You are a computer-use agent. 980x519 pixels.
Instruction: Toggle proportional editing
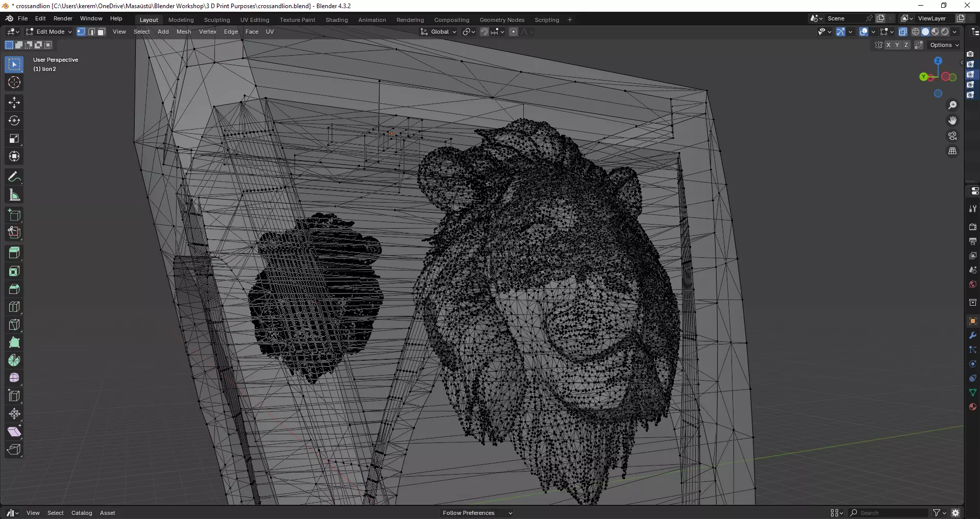pyautogui.click(x=513, y=32)
